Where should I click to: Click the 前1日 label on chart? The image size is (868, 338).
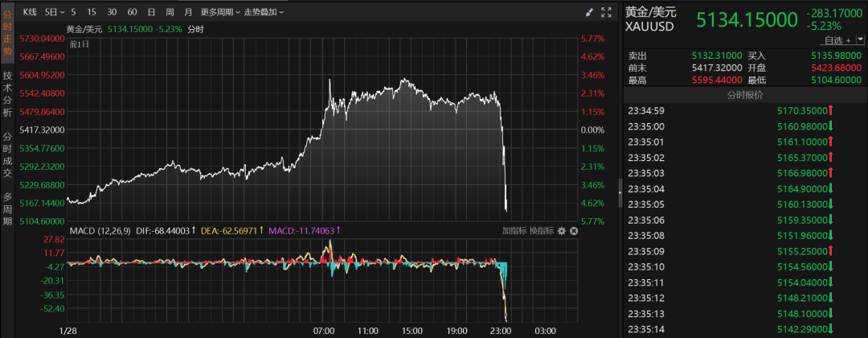pyautogui.click(x=79, y=44)
